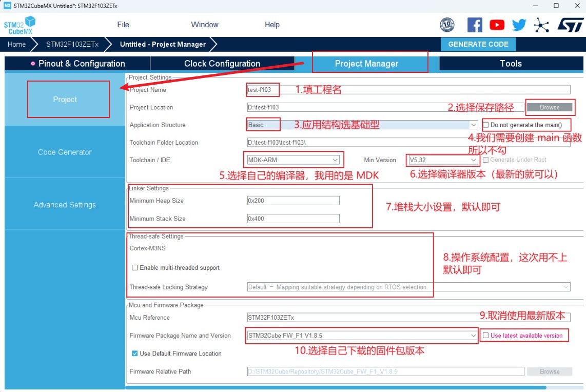The width and height of the screenshot is (586, 392).
Task: Click the Toolchain Folder Location field
Action: tap(408, 142)
